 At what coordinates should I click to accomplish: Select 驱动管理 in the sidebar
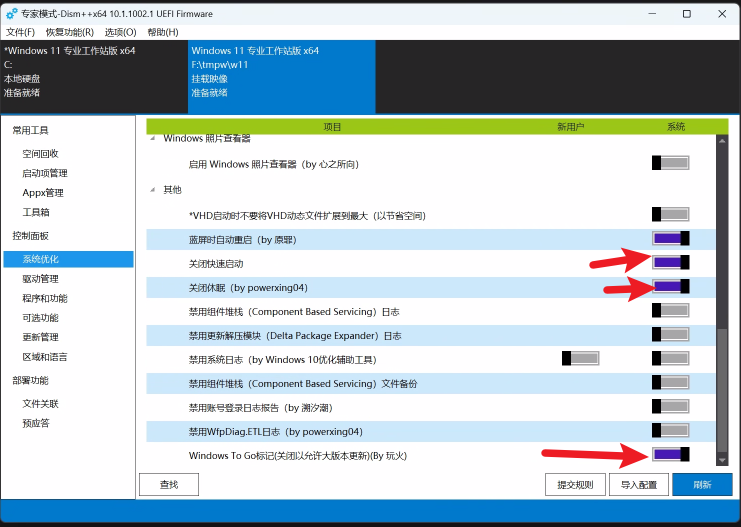40,279
